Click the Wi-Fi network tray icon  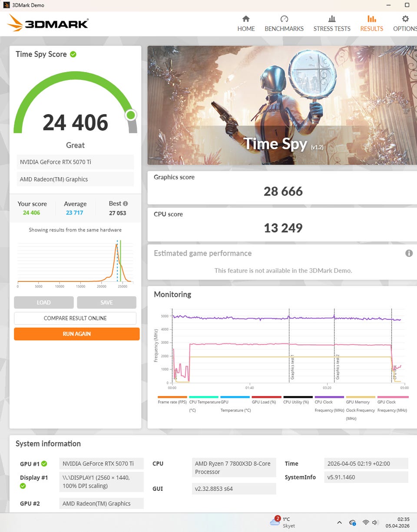tap(366, 522)
